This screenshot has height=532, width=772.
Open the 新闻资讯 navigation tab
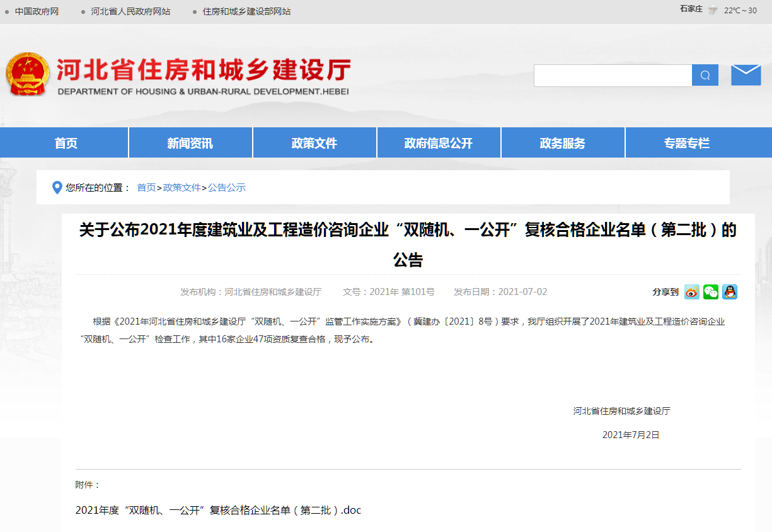click(x=190, y=143)
